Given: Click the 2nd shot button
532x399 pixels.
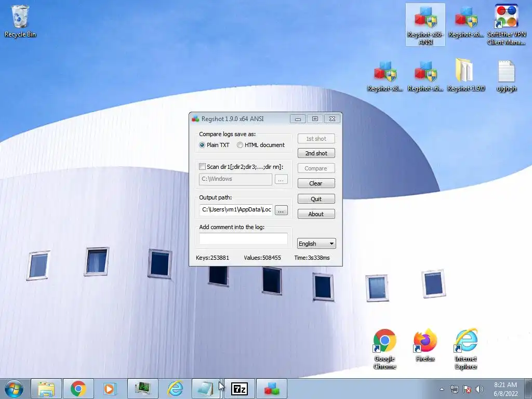Looking at the screenshot, I should click(316, 153).
